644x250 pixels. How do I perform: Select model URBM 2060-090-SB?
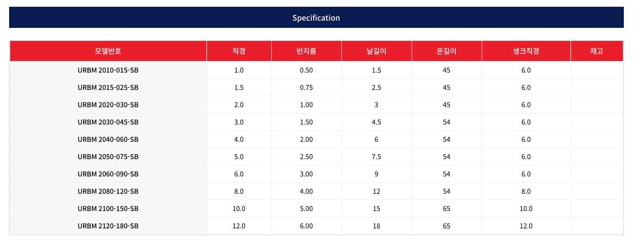click(108, 174)
